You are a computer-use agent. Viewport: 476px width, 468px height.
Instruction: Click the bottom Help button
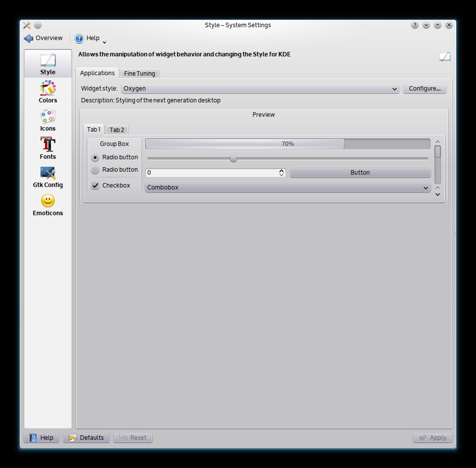point(42,438)
